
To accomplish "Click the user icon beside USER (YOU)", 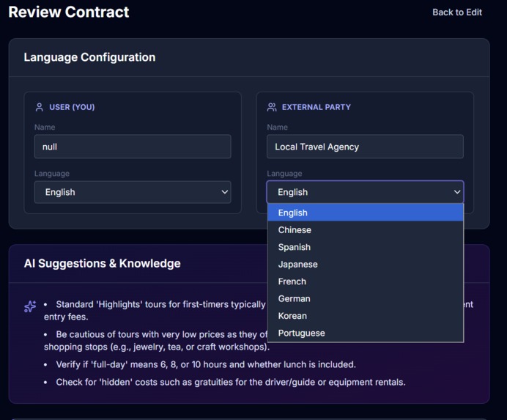I will coord(39,107).
